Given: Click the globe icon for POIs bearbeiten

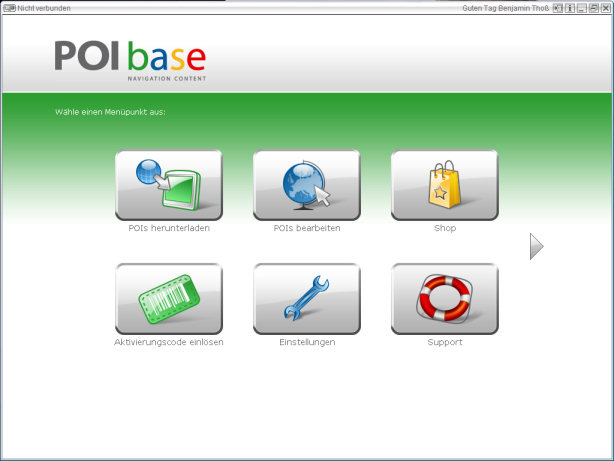Looking at the screenshot, I should pos(306,185).
